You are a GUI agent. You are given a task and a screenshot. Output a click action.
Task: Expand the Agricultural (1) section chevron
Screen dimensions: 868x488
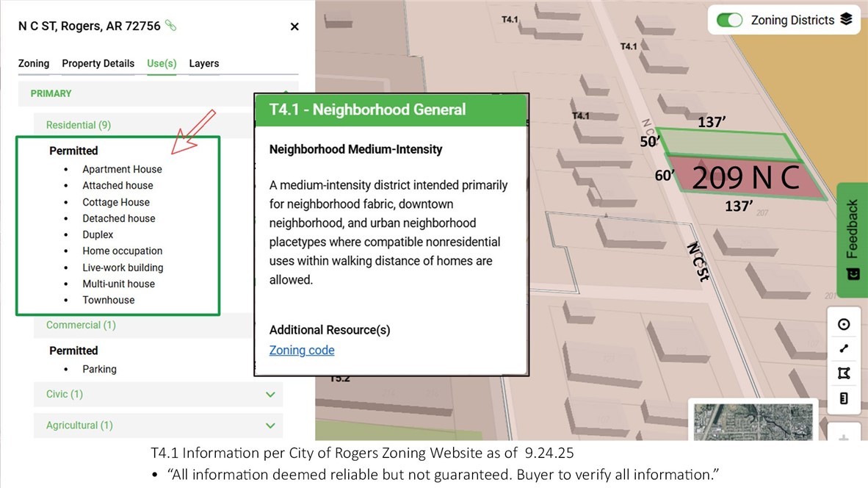coord(270,426)
